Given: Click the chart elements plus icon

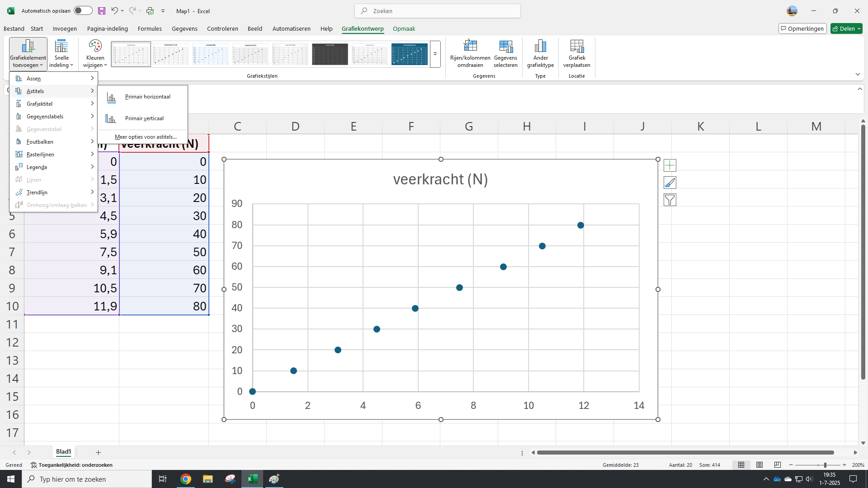Looking at the screenshot, I should pyautogui.click(x=670, y=165).
